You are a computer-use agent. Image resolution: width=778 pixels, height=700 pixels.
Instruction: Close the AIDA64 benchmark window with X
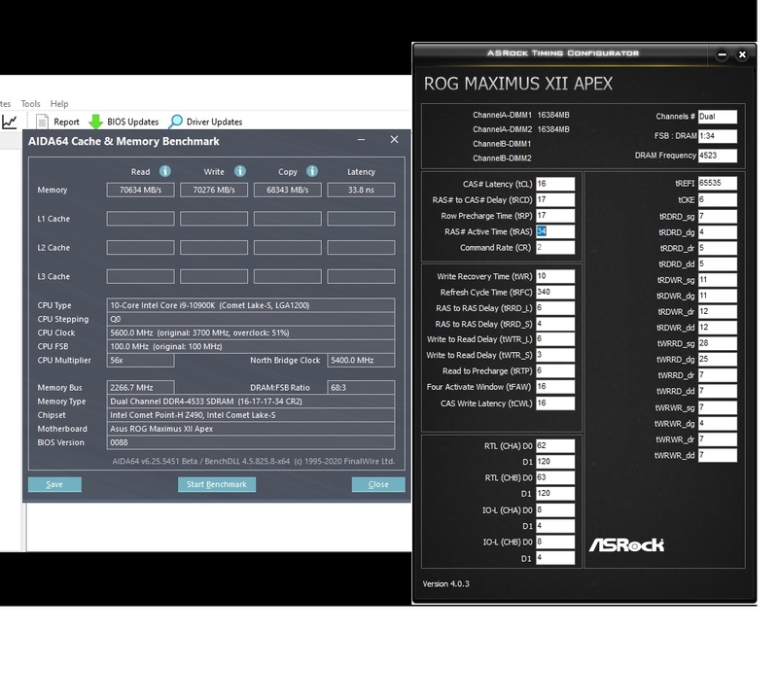click(395, 140)
